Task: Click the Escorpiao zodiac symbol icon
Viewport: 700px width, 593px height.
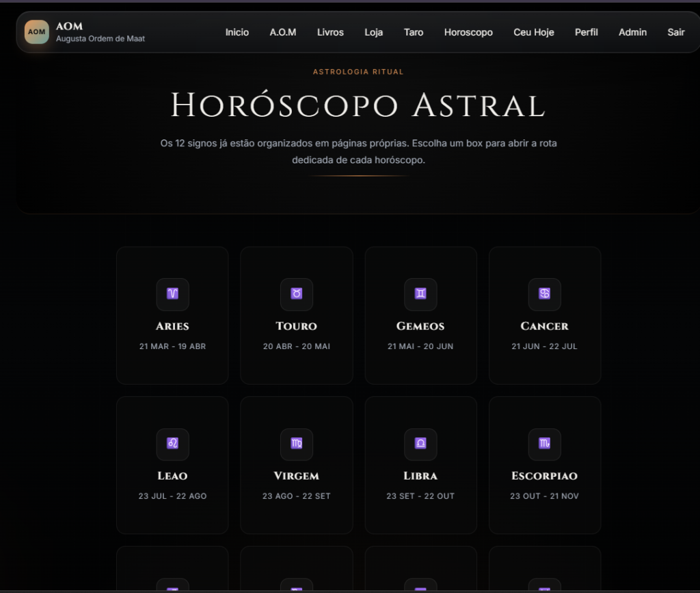Action: [544, 443]
